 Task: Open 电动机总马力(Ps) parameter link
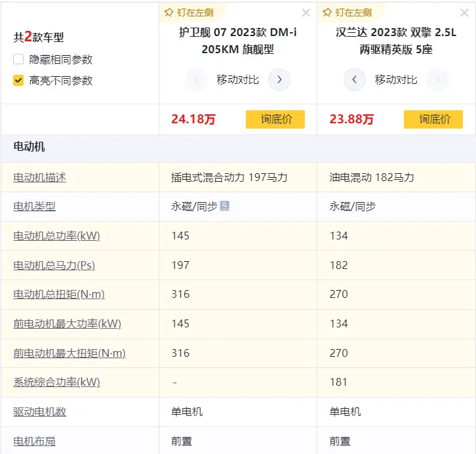54,265
